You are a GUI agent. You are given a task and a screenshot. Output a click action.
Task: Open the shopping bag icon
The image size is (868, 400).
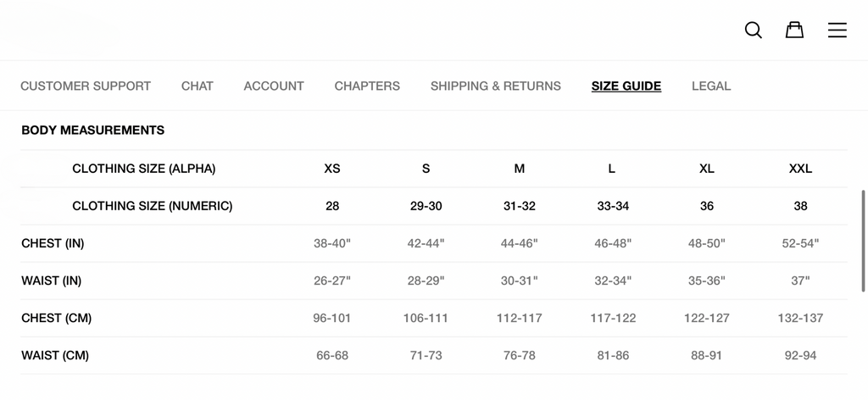tap(794, 31)
